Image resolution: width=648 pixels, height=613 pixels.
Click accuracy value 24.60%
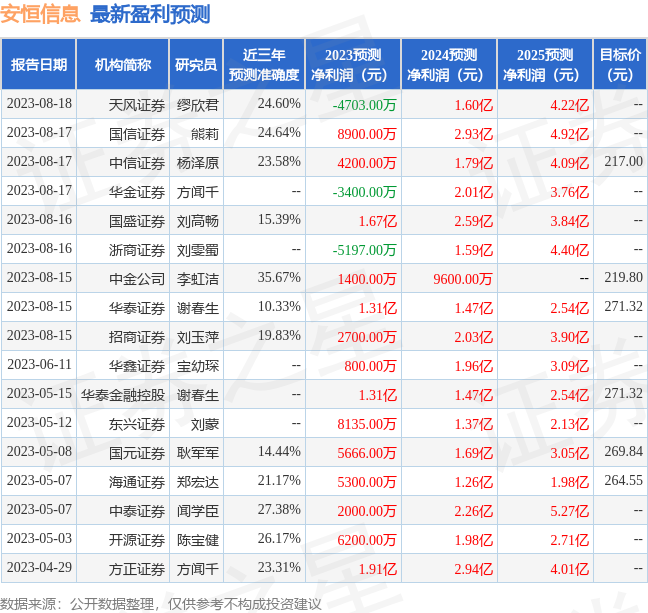[x=279, y=103]
